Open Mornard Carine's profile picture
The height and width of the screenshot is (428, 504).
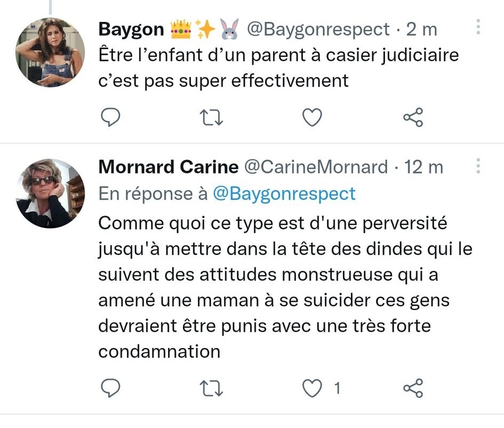50,193
